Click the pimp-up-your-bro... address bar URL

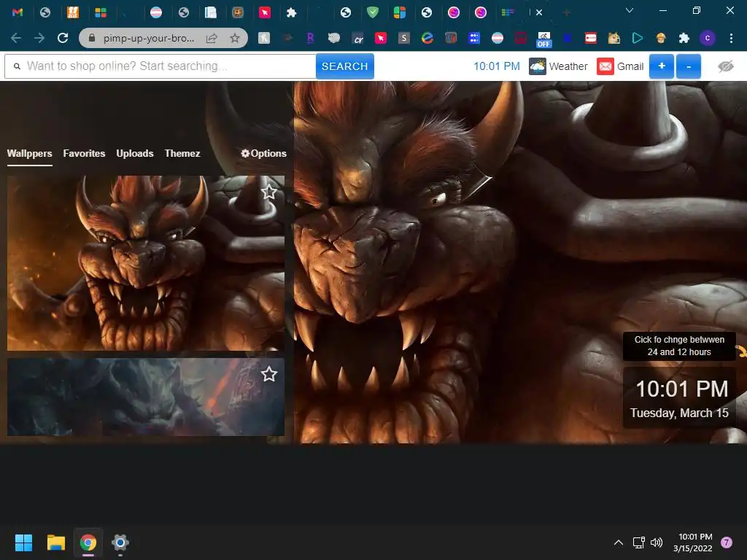coord(149,38)
